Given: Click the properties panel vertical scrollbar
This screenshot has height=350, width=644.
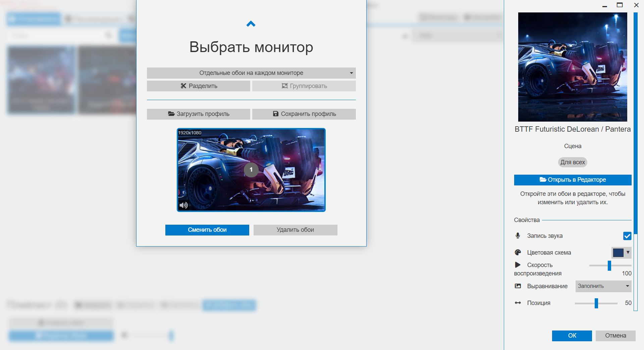Looking at the screenshot, I should (x=635, y=161).
